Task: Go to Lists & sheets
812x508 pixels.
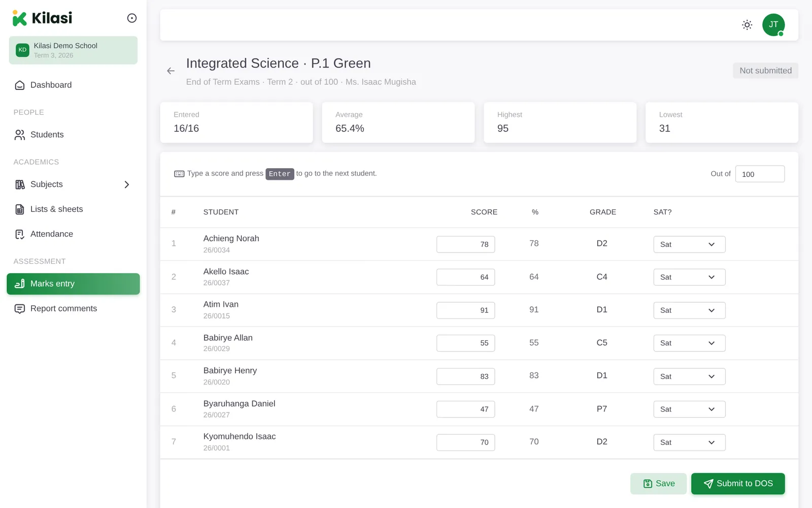Action: coord(73,209)
